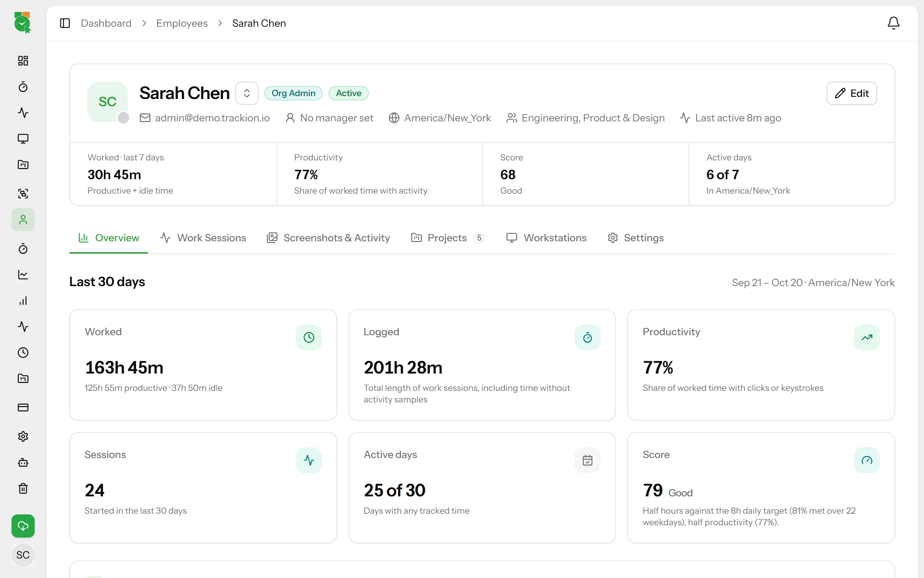Click the '201h 28m' logged value

coord(403,367)
